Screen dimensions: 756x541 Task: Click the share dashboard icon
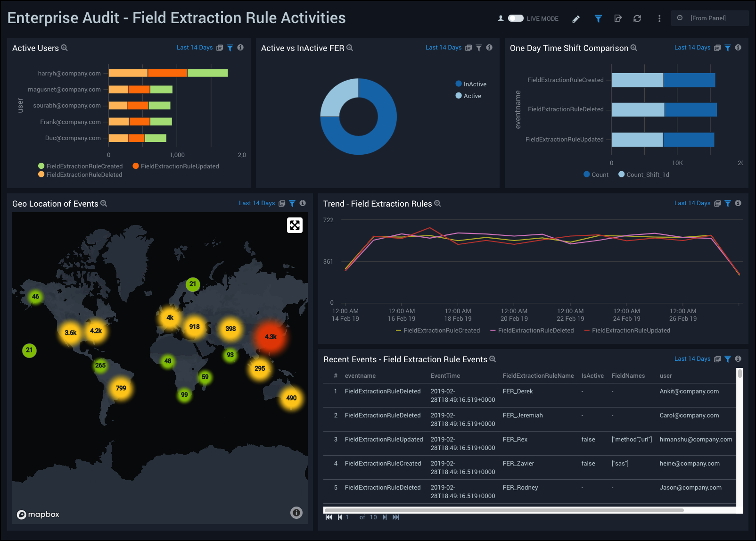coord(618,18)
